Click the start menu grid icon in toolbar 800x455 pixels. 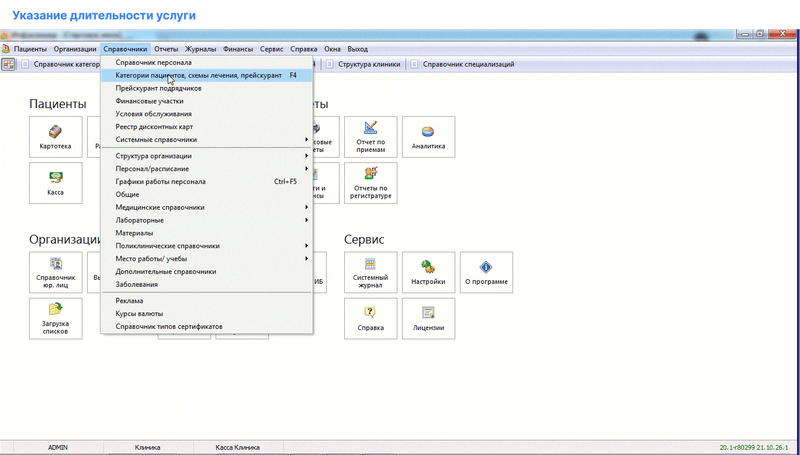point(8,65)
